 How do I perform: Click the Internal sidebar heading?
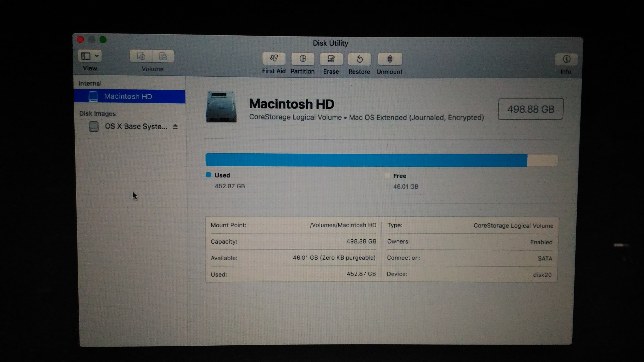click(90, 83)
